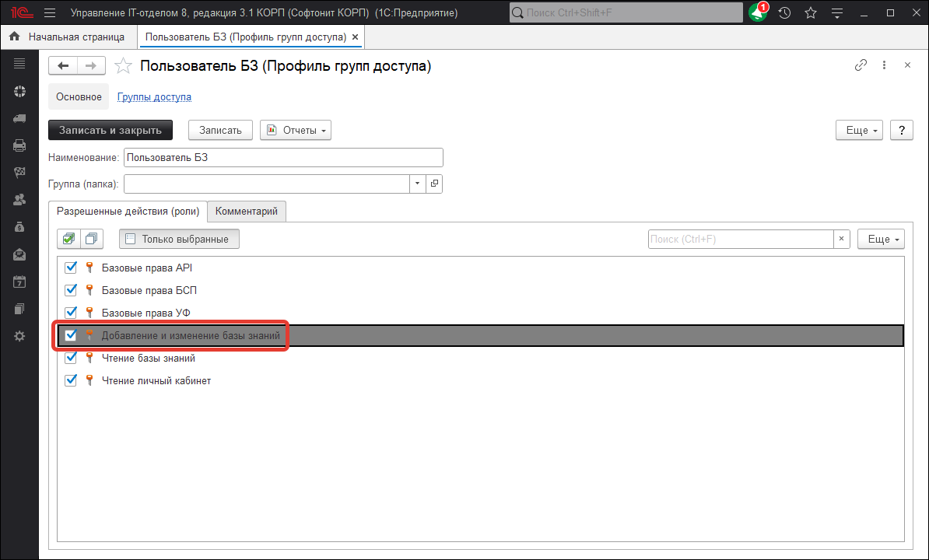
Task: Open the Группы доступа link
Action: click(x=154, y=97)
